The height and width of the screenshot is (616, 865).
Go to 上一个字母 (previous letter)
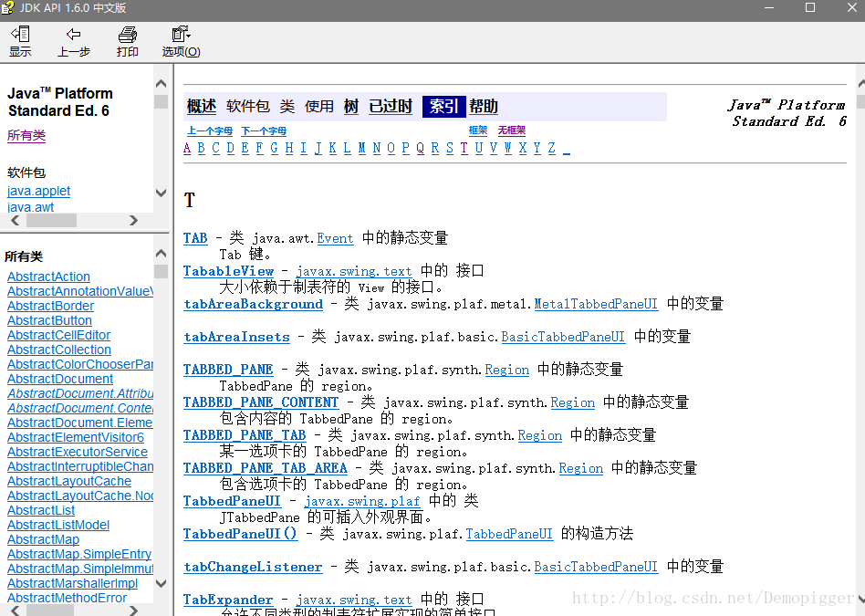tap(210, 131)
